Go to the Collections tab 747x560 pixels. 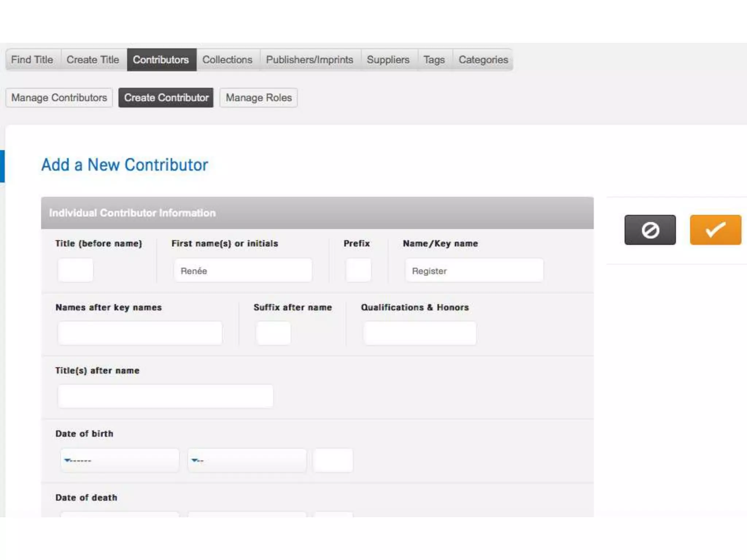pyautogui.click(x=227, y=59)
